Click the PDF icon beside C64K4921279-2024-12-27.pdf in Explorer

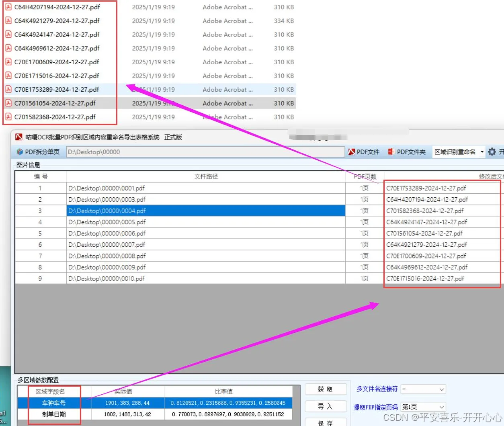(x=8, y=21)
